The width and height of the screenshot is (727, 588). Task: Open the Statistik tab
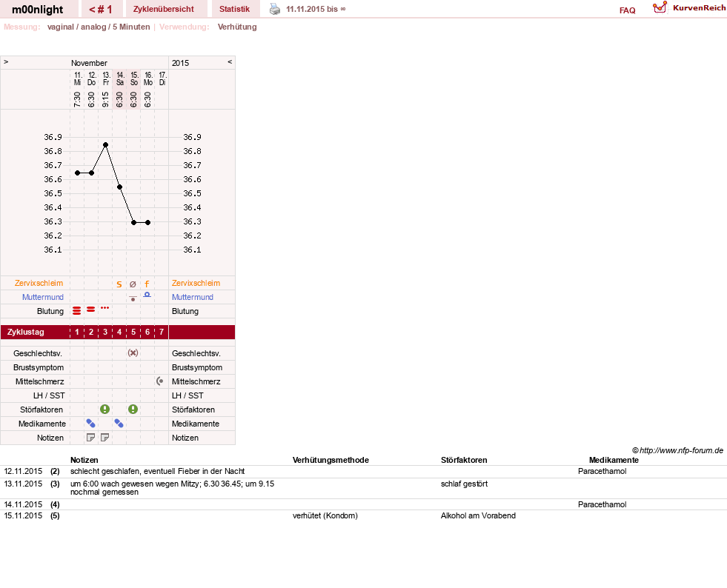tap(234, 10)
